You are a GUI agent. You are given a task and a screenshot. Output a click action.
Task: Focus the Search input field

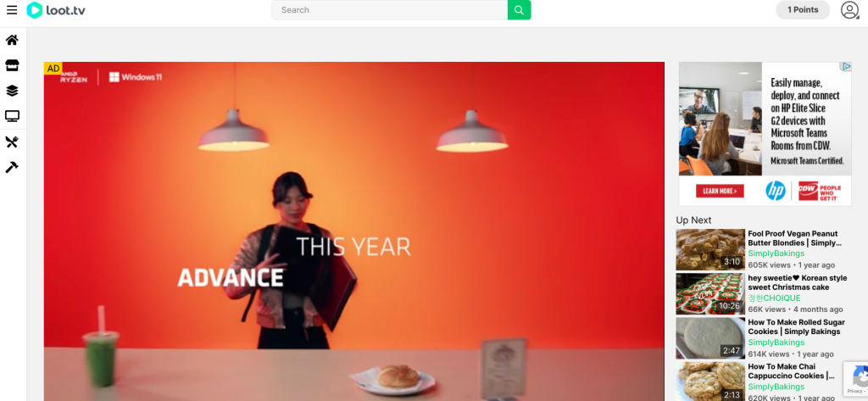point(390,10)
